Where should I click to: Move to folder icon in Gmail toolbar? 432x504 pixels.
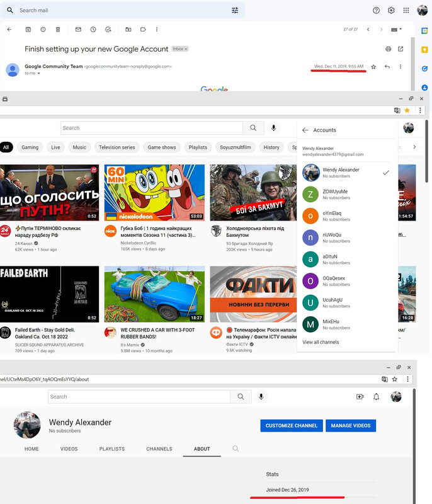128,29
